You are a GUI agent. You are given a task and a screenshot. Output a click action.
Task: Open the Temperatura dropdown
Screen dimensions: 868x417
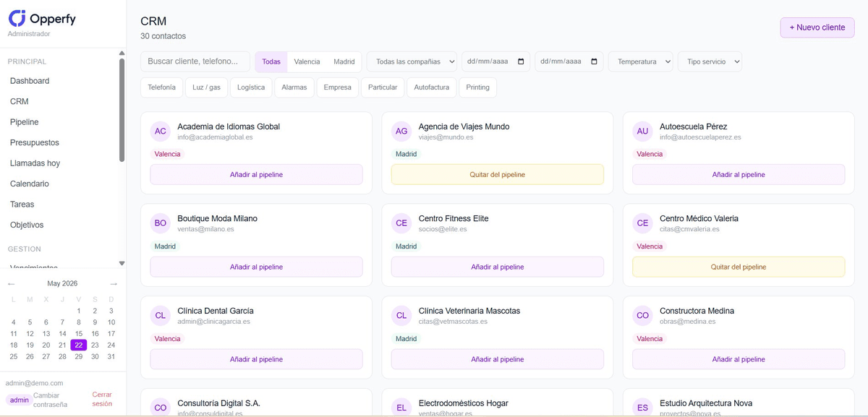click(x=641, y=61)
